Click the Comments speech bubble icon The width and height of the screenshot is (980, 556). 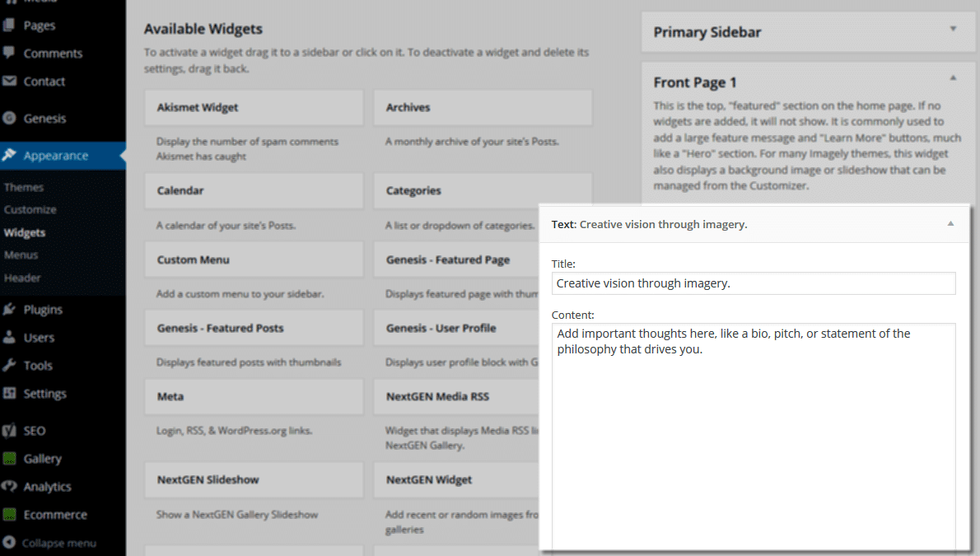(x=9, y=53)
